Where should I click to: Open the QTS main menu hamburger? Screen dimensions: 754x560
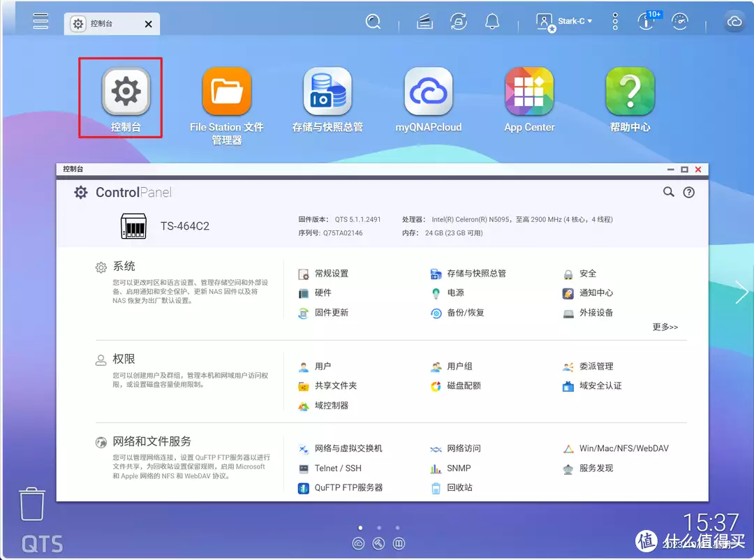click(x=40, y=21)
